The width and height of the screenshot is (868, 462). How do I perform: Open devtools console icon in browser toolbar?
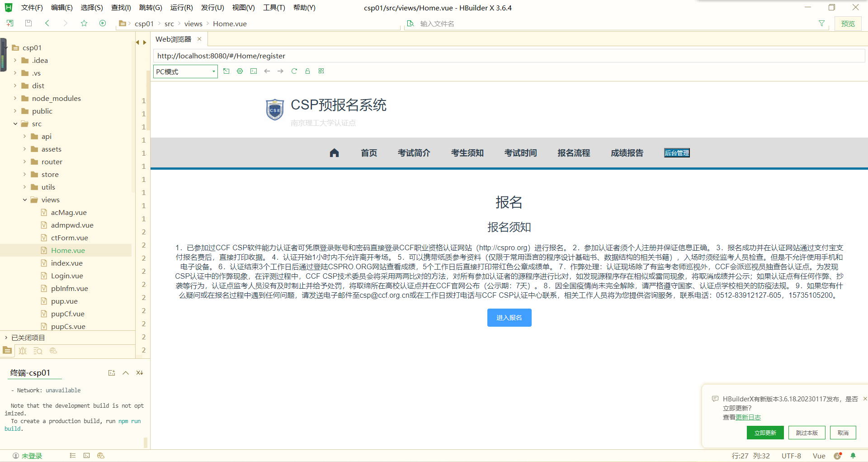point(254,71)
